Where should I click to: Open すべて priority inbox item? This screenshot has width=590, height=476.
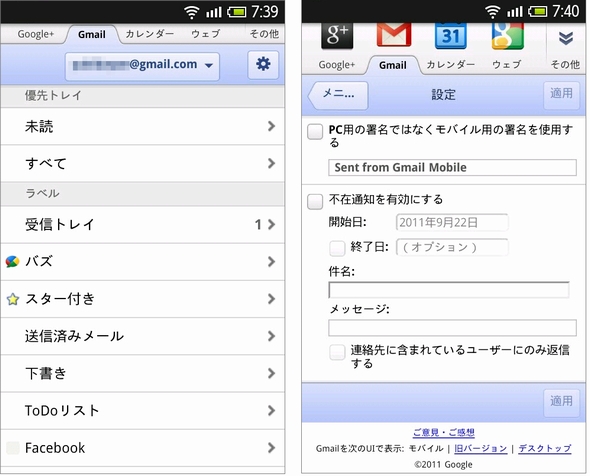pyautogui.click(x=142, y=163)
